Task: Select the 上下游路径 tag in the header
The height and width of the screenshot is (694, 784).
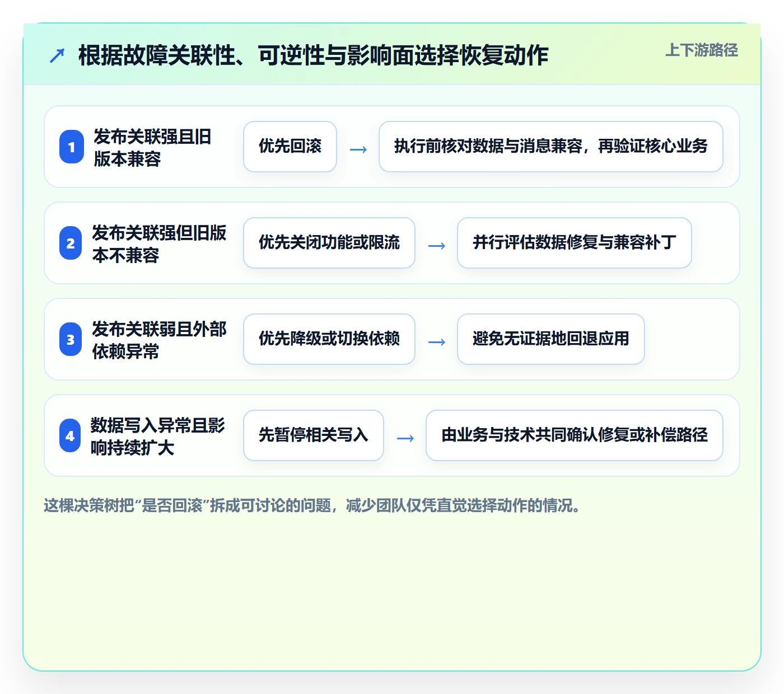Action: tap(702, 50)
